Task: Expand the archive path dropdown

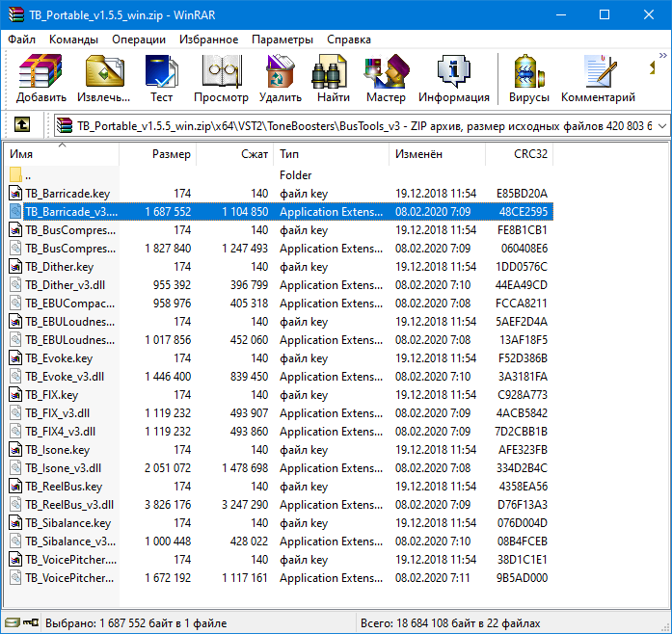Action: pyautogui.click(x=662, y=126)
